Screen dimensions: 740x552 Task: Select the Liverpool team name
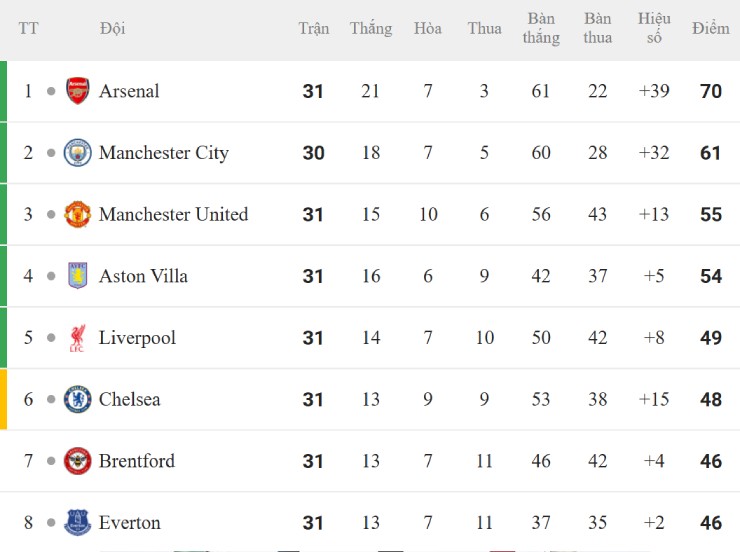137,338
